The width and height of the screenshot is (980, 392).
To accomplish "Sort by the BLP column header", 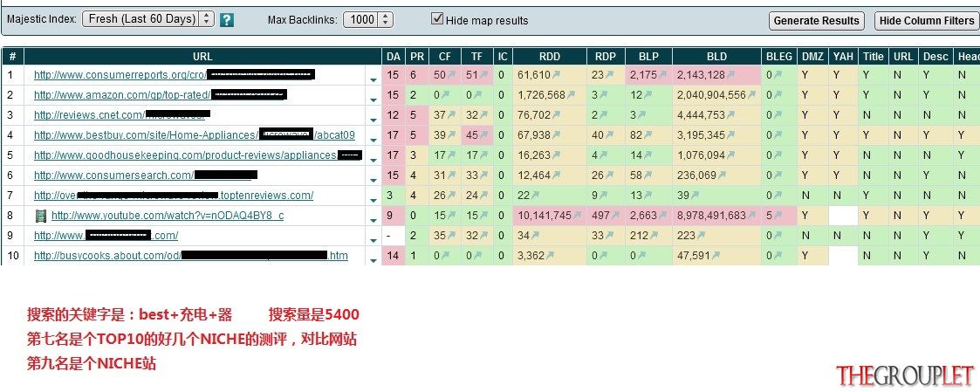I will [648, 56].
